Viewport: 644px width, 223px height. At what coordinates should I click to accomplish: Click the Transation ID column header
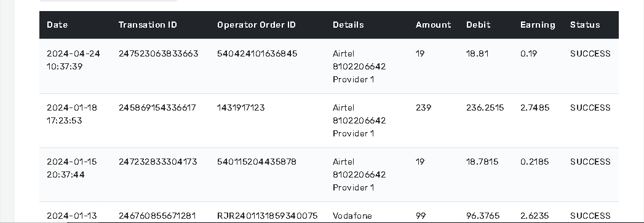[148, 25]
